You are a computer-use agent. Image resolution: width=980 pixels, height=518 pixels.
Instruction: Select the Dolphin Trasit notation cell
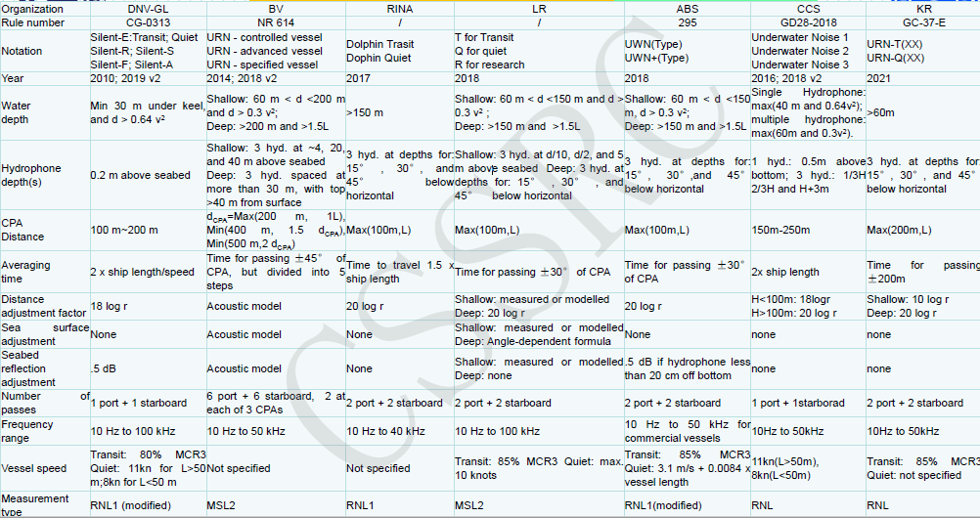point(400,51)
